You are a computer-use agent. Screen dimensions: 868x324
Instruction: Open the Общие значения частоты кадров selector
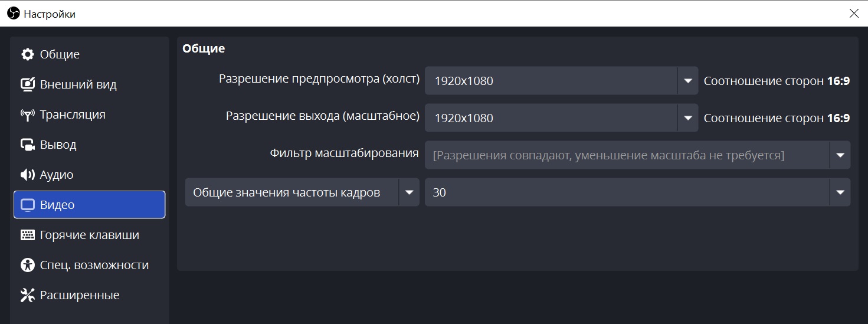point(302,192)
